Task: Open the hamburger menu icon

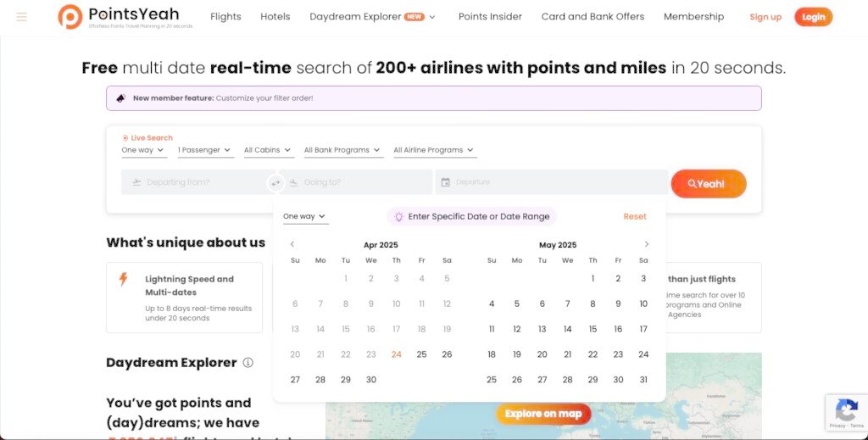Action: [22, 16]
